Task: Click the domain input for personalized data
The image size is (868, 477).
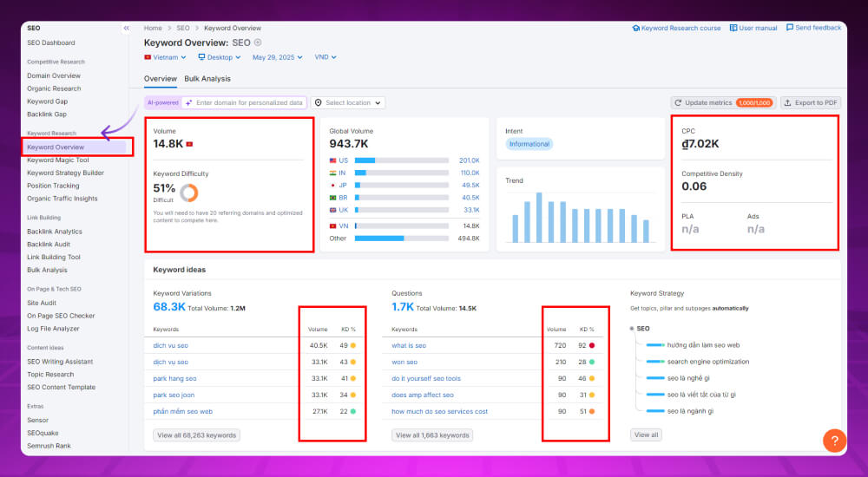Action: point(244,102)
